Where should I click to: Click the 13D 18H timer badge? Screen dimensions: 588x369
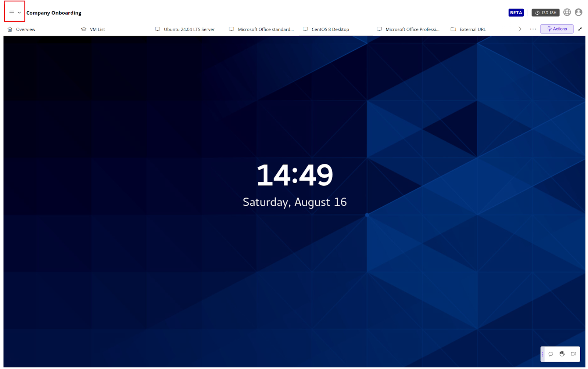click(545, 12)
